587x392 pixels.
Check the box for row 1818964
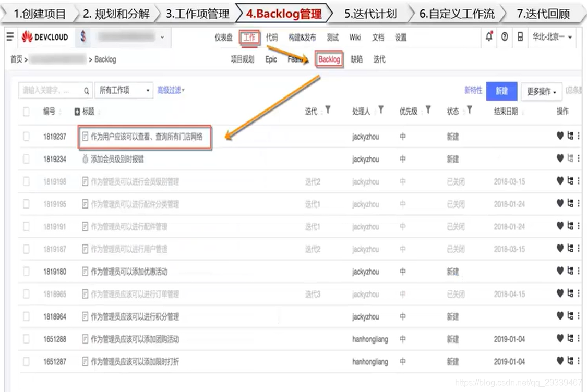click(26, 316)
